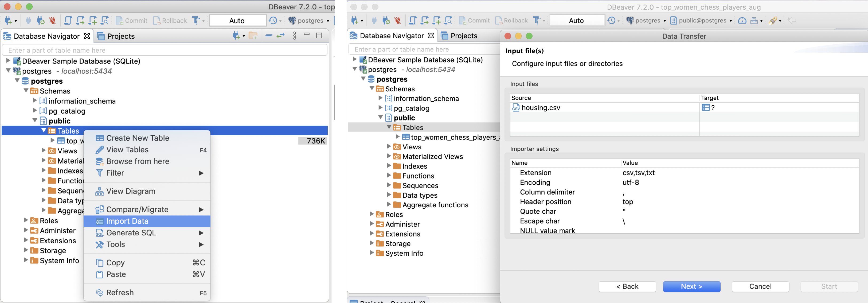Click the table name filter field on left
The height and width of the screenshot is (303, 868).
pos(165,50)
